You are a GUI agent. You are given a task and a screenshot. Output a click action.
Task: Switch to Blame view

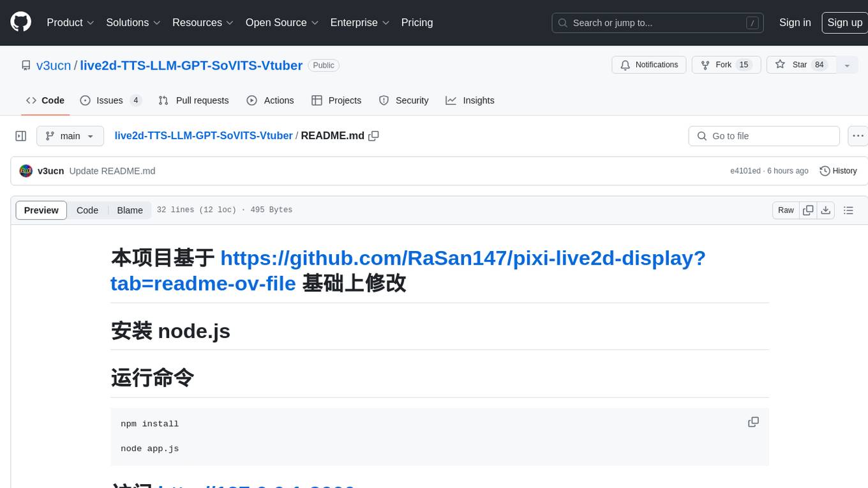(x=130, y=210)
